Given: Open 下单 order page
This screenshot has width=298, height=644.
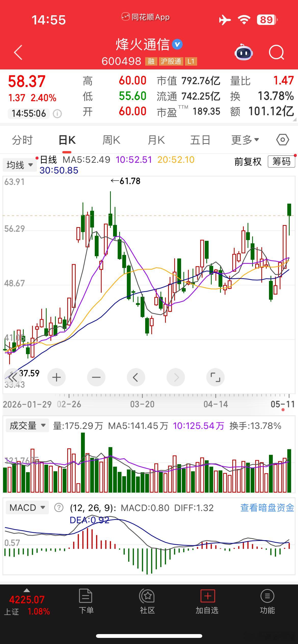Looking at the screenshot, I should (x=86, y=602).
